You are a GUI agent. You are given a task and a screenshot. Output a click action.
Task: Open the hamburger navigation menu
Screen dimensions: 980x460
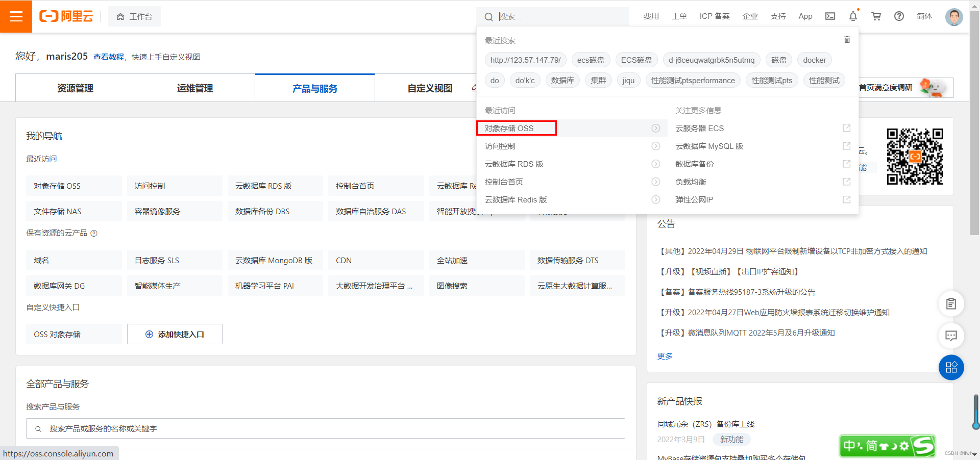click(15, 16)
